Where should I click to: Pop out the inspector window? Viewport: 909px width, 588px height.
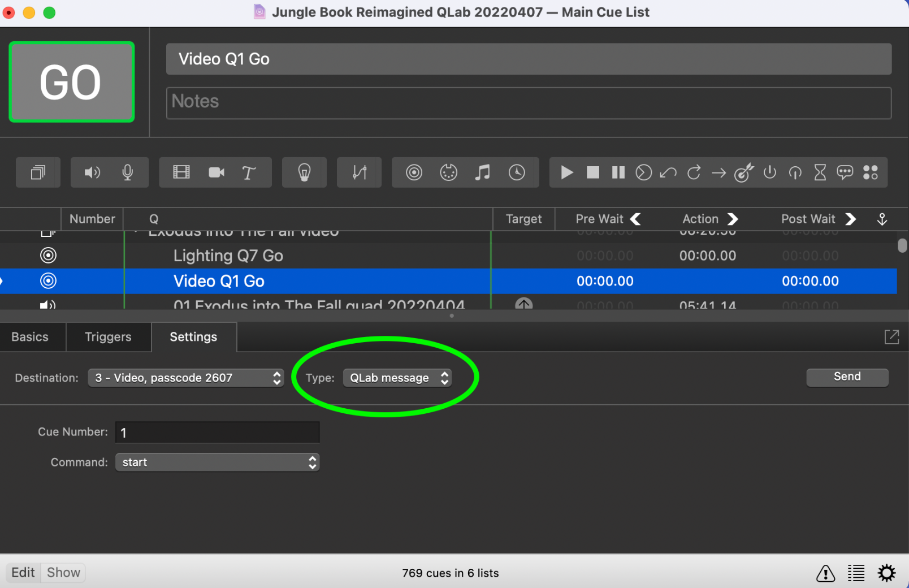891,337
